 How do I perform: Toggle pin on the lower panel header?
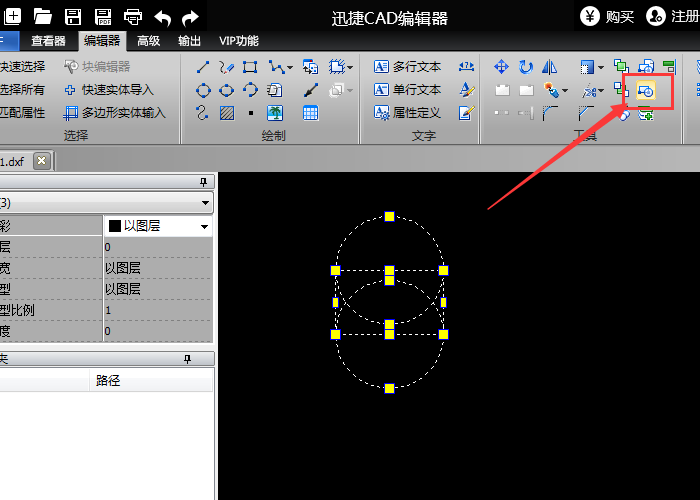click(x=185, y=358)
